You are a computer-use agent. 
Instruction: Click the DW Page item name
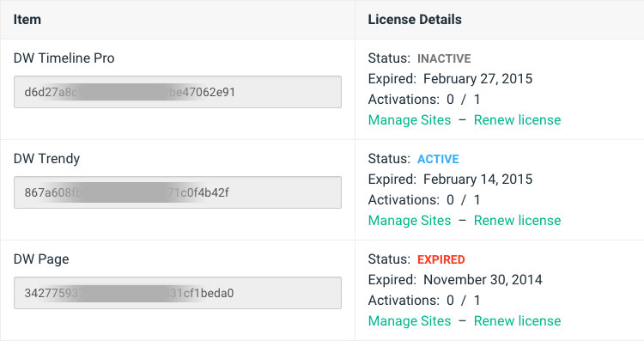(41, 259)
